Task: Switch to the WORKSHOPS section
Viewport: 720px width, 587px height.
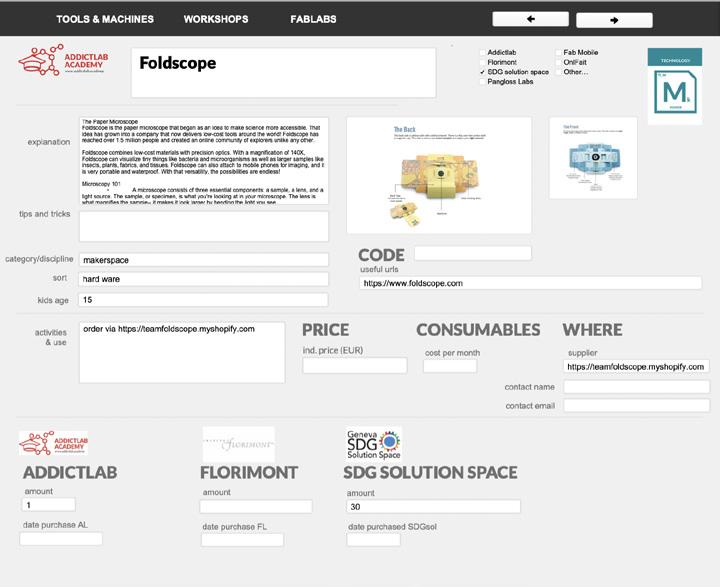Action: (x=216, y=19)
